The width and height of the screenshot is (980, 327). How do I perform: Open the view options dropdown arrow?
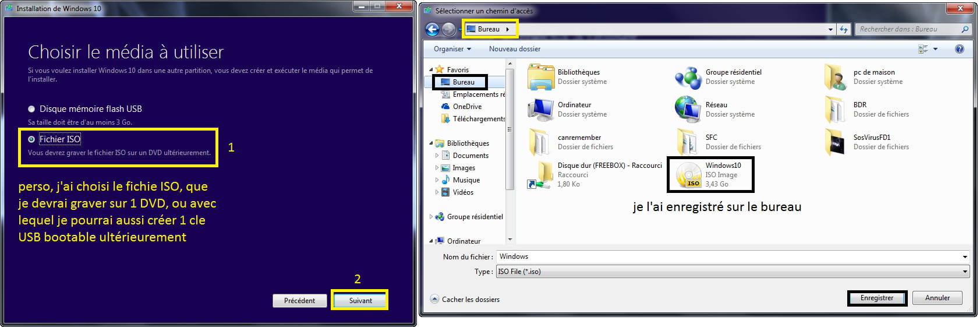click(936, 49)
